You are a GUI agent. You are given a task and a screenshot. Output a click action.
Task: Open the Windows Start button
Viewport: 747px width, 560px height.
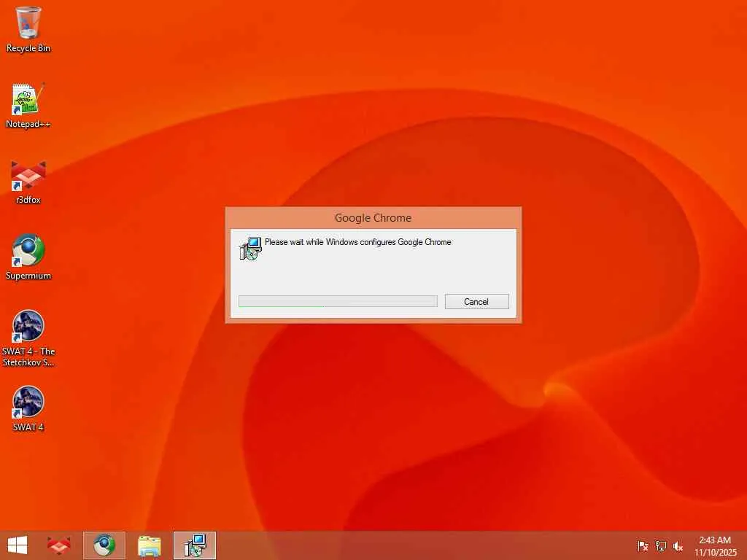tap(18, 545)
